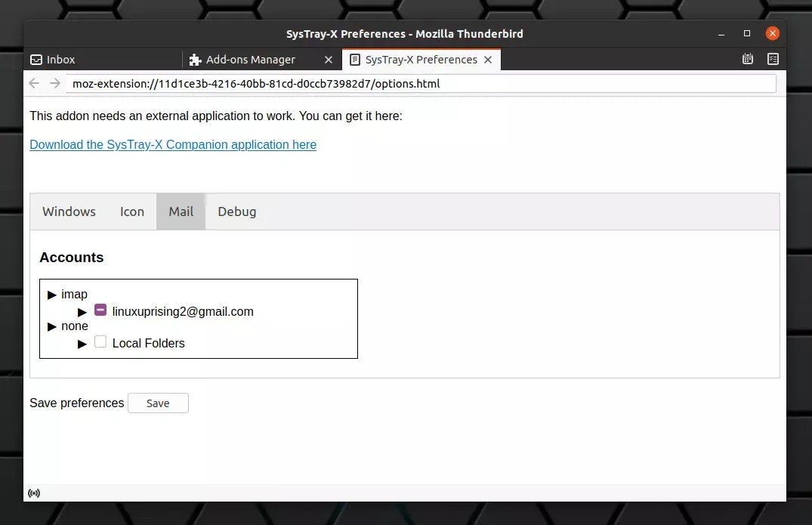Screen dimensions: 812x525
Task: Expand the imap tree node
Action: (x=52, y=295)
